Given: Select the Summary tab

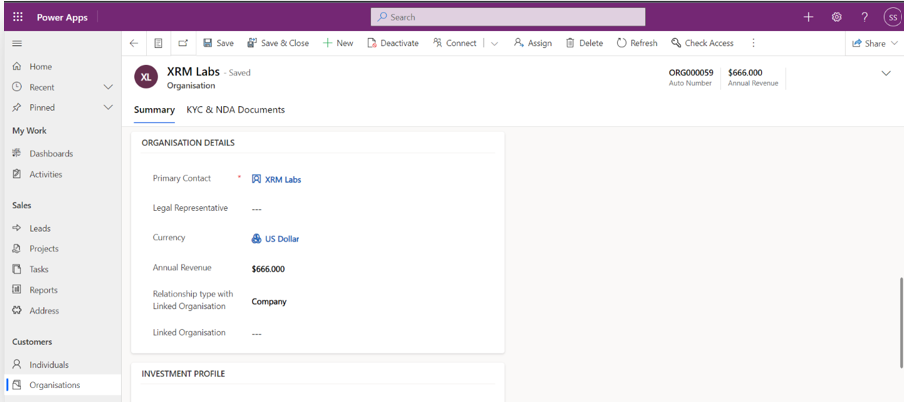Looking at the screenshot, I should click(154, 110).
